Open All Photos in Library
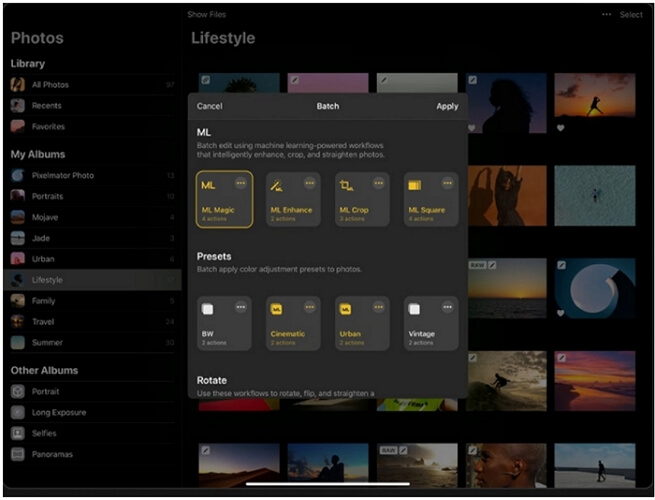The image size is (655, 500). pos(92,85)
